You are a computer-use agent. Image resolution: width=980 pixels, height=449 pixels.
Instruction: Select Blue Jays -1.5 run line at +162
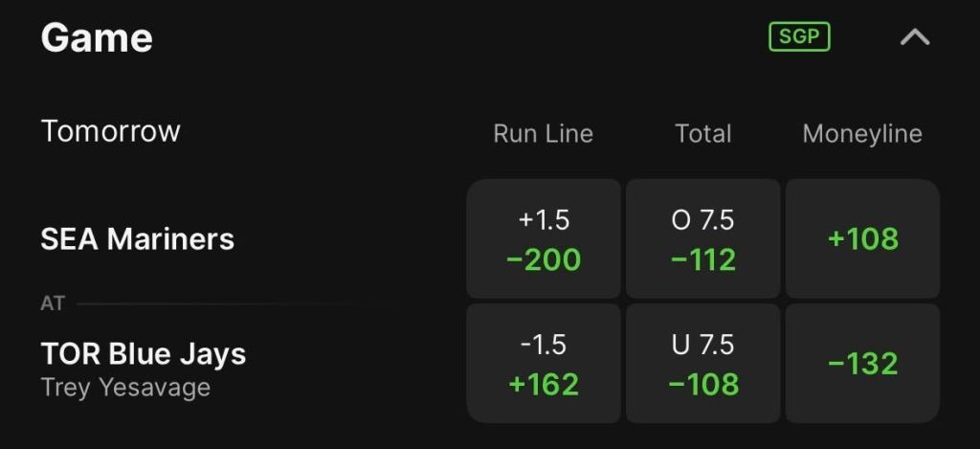[544, 364]
